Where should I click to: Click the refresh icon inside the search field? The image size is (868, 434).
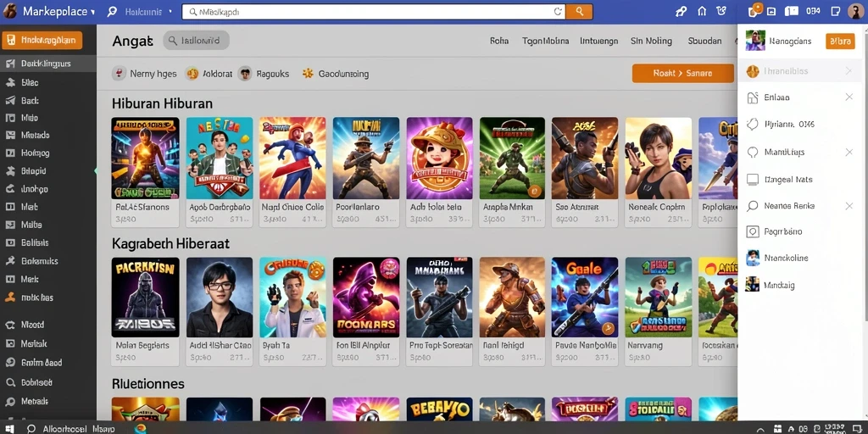tap(558, 11)
